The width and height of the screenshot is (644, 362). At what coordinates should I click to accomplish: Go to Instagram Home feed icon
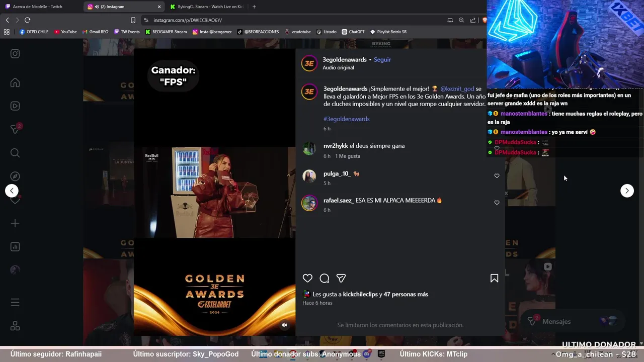point(15,82)
